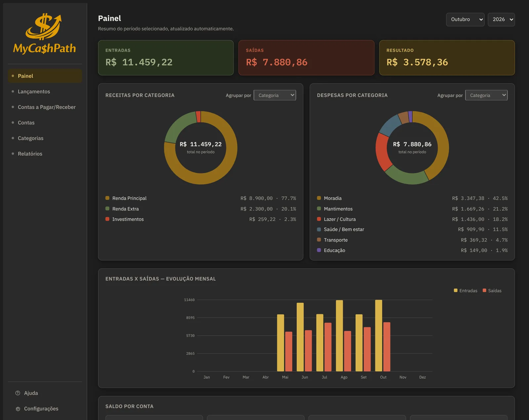Click the Transporte amount R$ 369,32
The image size is (529, 420).
pos(474,240)
